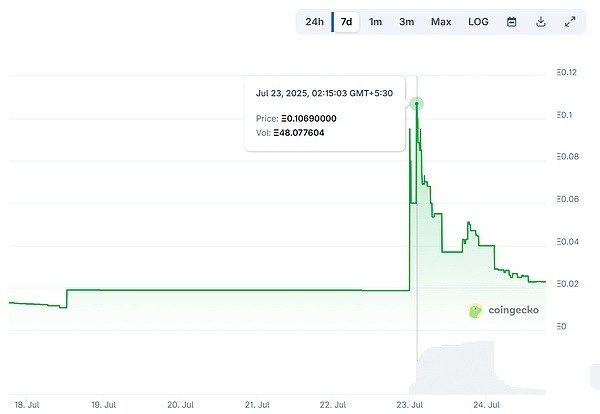600x414 pixels.
Task: Open the calendar date range picker
Action: pos(512,22)
